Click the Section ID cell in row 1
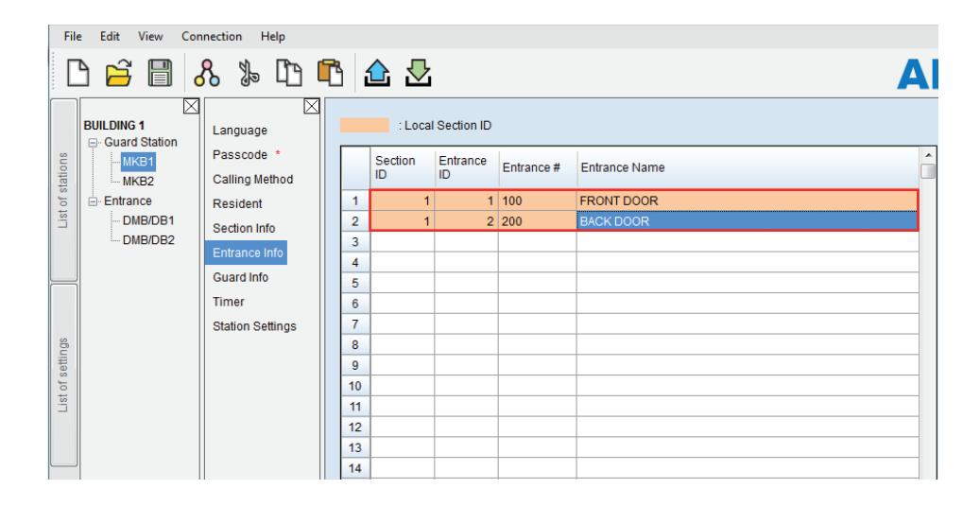This screenshot has width=980, height=506. [403, 201]
